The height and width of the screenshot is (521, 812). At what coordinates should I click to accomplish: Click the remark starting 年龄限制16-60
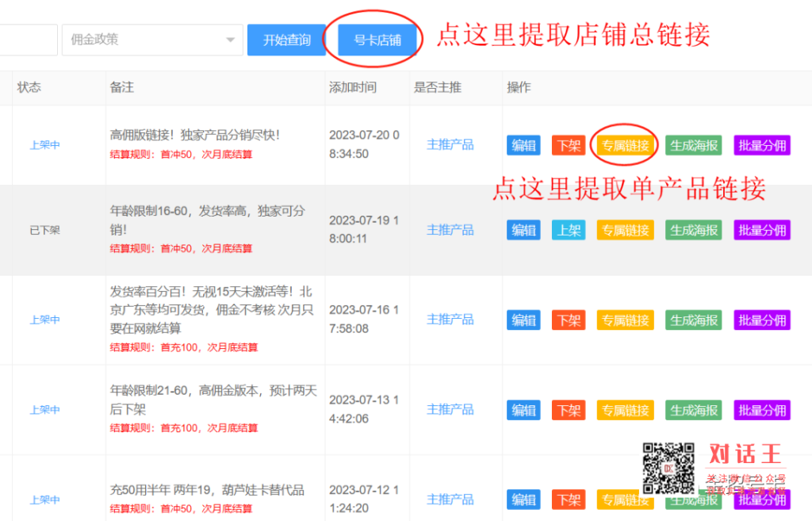[208, 220]
